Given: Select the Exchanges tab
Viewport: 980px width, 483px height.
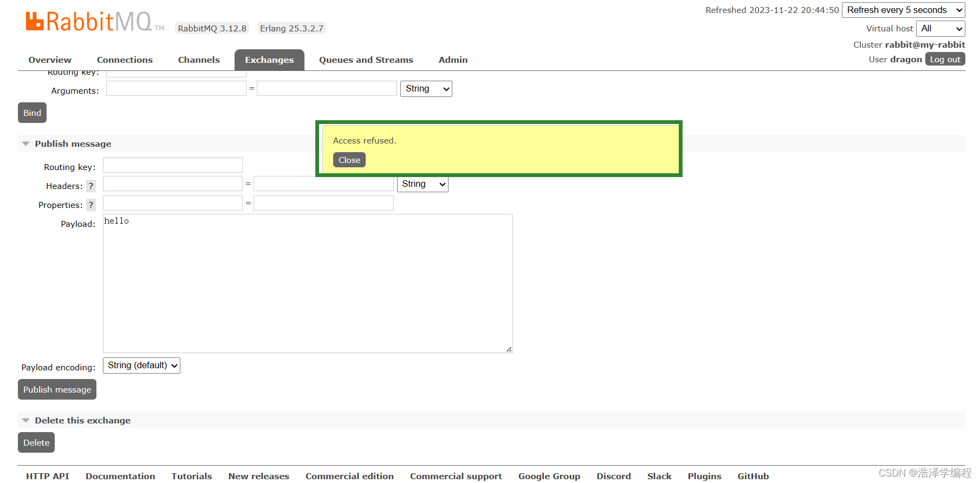Looking at the screenshot, I should pyautogui.click(x=269, y=60).
